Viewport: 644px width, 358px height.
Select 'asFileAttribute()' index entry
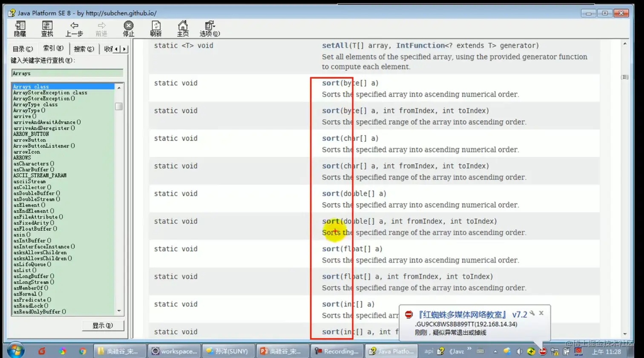coord(38,217)
